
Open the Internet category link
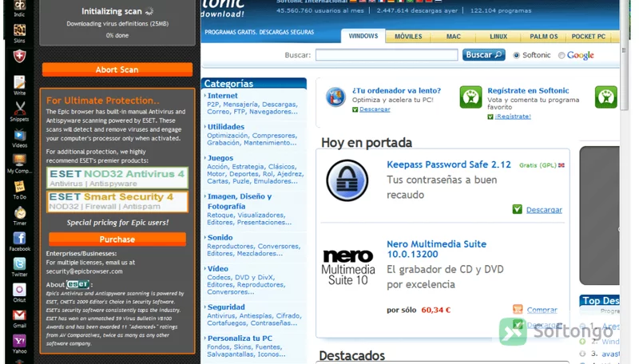tap(223, 95)
